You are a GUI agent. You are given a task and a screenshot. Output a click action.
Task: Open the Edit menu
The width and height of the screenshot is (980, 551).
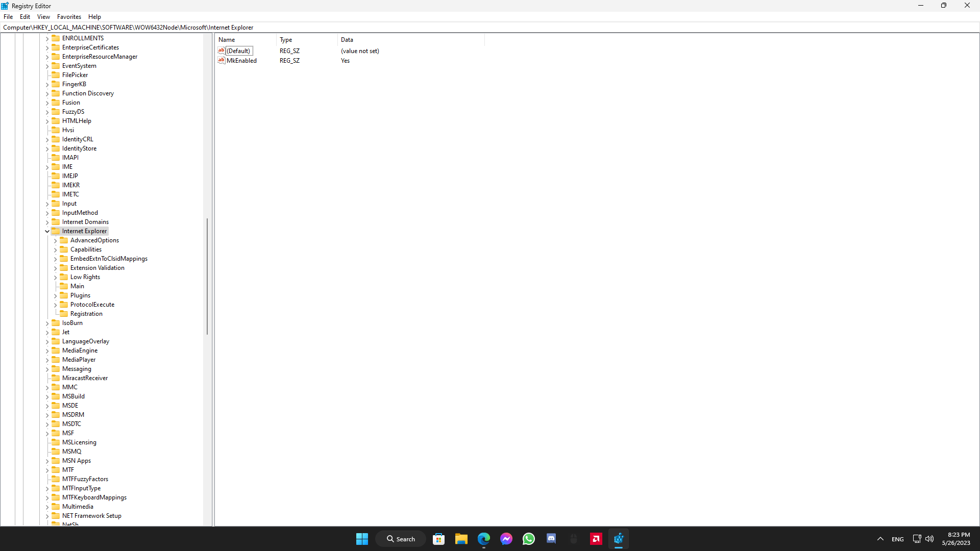(x=25, y=17)
